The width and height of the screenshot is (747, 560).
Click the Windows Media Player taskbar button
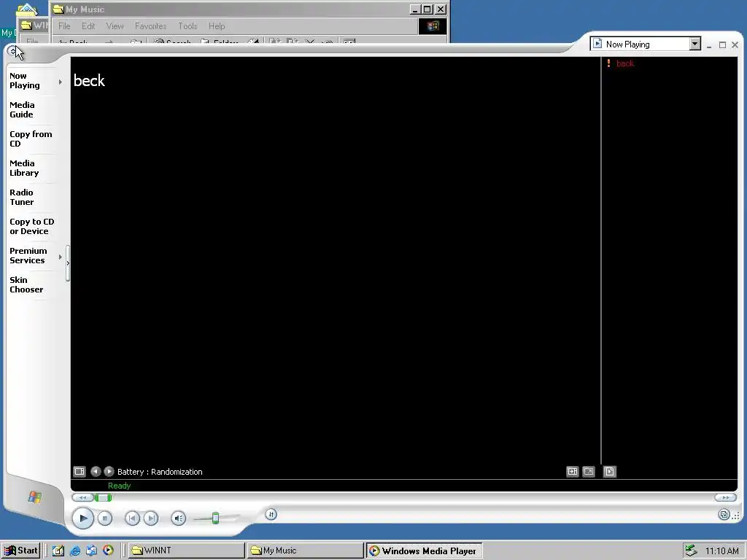424,551
